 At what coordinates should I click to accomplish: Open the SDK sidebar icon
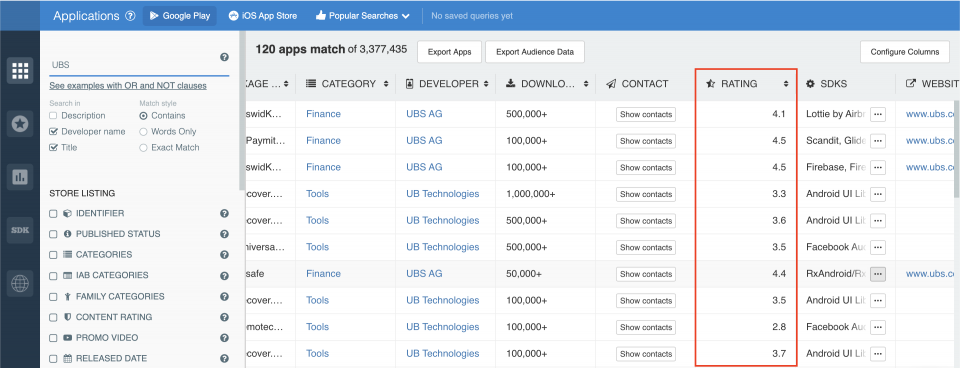(20, 230)
